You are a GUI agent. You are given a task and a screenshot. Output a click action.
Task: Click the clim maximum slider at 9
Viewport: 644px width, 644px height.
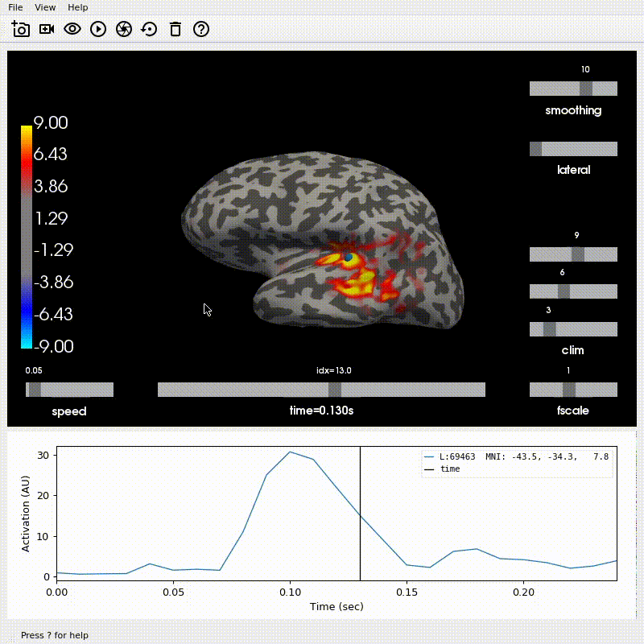coord(578,254)
